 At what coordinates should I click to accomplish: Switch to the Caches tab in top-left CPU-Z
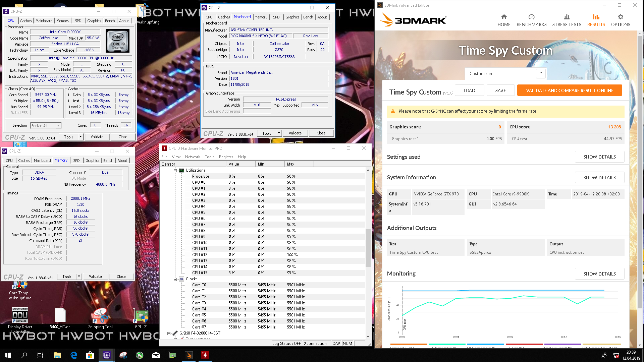(25, 21)
